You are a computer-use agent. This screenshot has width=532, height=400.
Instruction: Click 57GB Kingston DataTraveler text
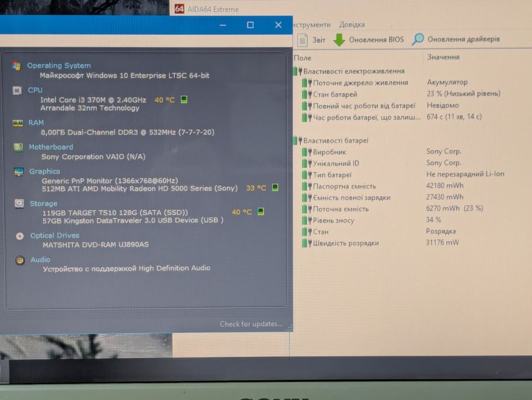pos(132,220)
